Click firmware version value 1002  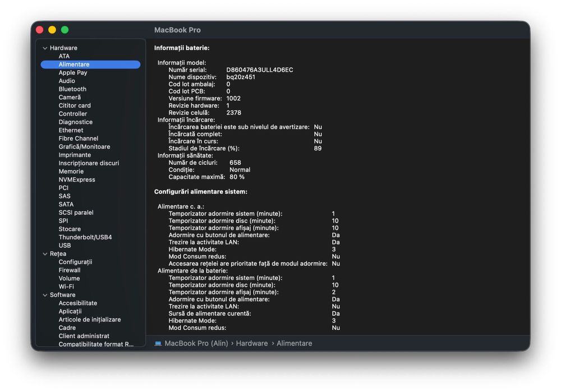coord(233,98)
